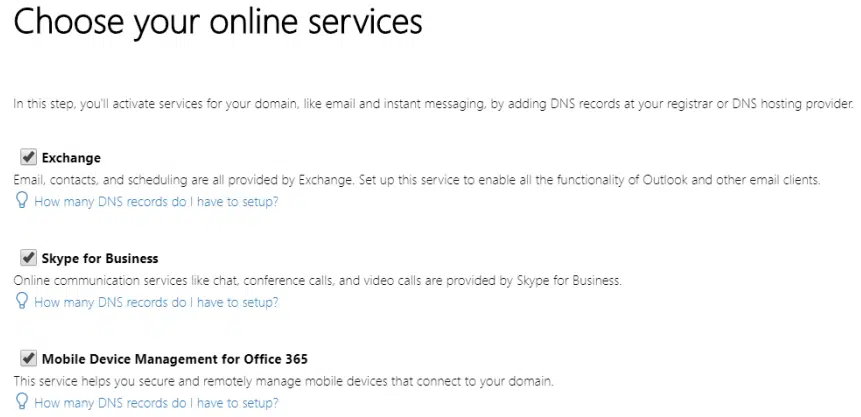Click the bold 'Skype for Business' label
This screenshot has height=417, width=861.
click(x=100, y=259)
